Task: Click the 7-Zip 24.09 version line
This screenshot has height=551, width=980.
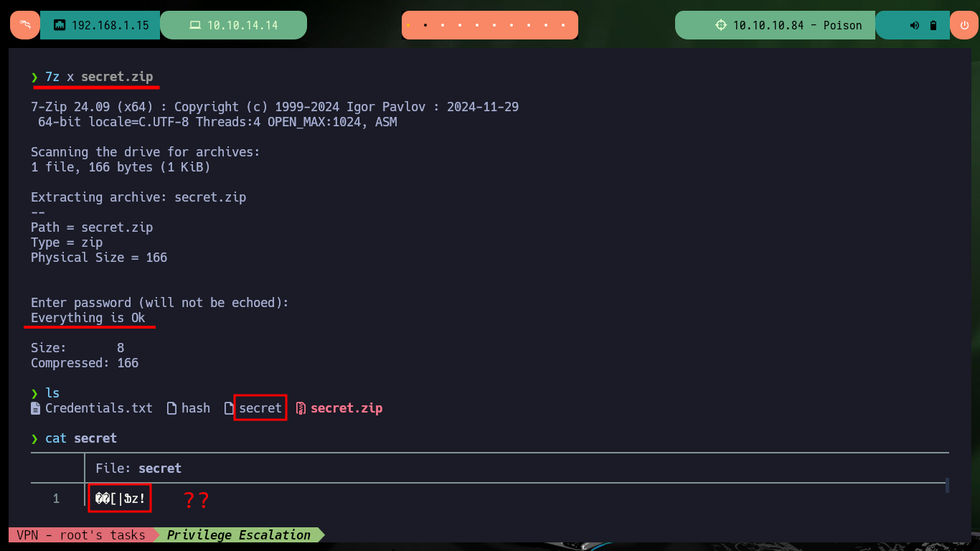Action: [275, 107]
